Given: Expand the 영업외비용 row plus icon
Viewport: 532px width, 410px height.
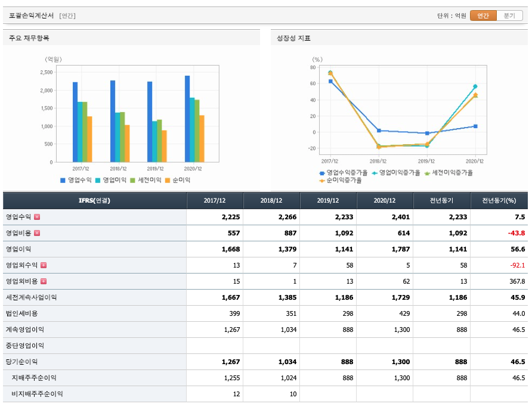Looking at the screenshot, I should (44, 281).
